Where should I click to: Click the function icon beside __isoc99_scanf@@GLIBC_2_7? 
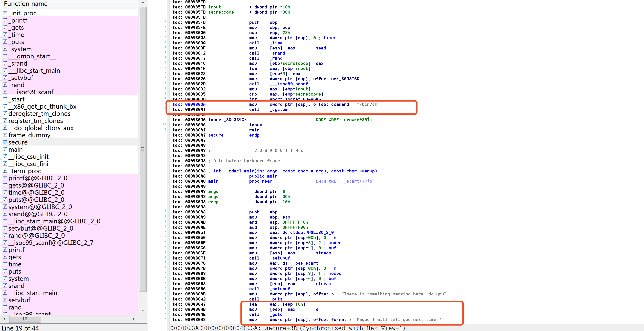click(x=5, y=242)
